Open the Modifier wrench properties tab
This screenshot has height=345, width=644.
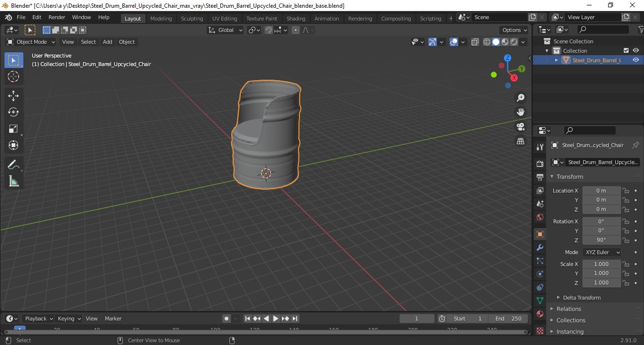[x=540, y=248]
